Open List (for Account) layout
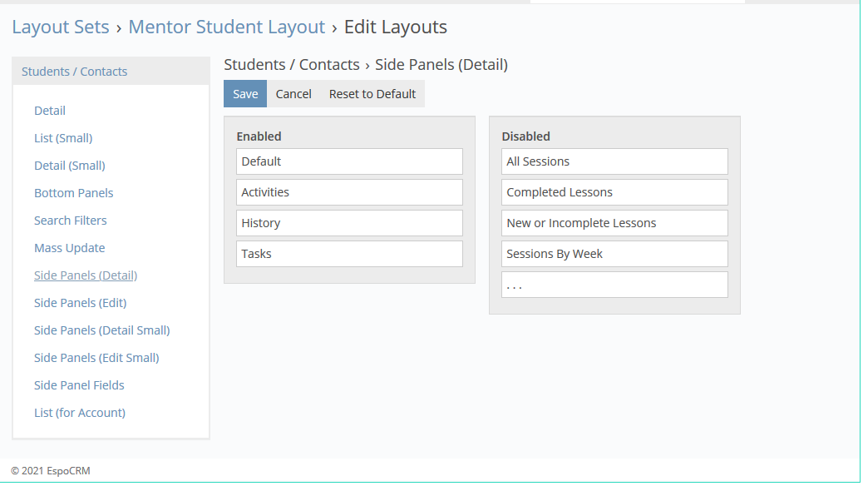This screenshot has width=868, height=491. (x=80, y=413)
